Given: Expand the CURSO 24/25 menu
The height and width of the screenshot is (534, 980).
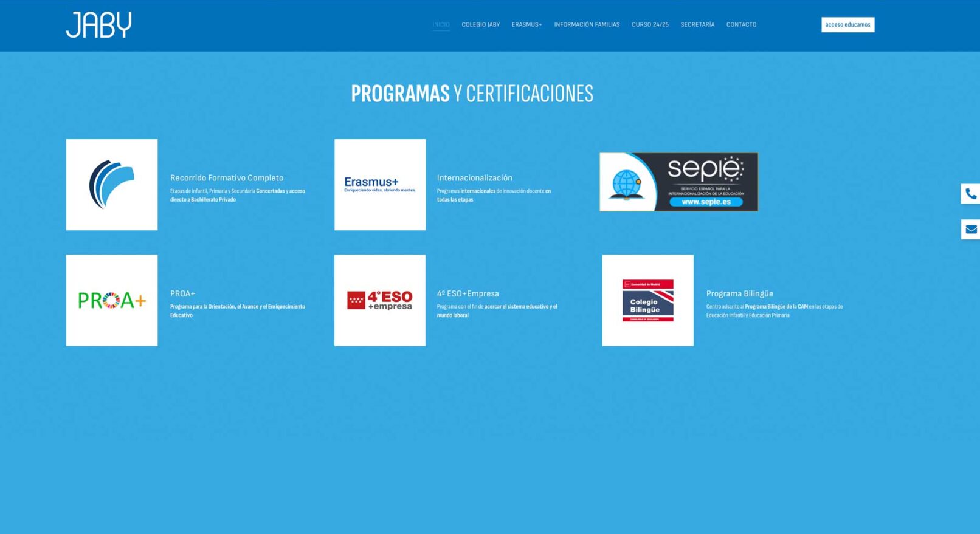Looking at the screenshot, I should (x=650, y=25).
